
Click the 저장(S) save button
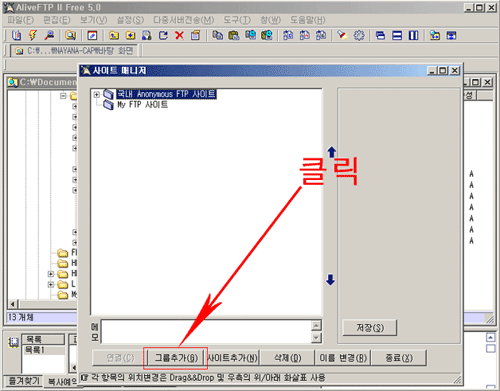370,328
